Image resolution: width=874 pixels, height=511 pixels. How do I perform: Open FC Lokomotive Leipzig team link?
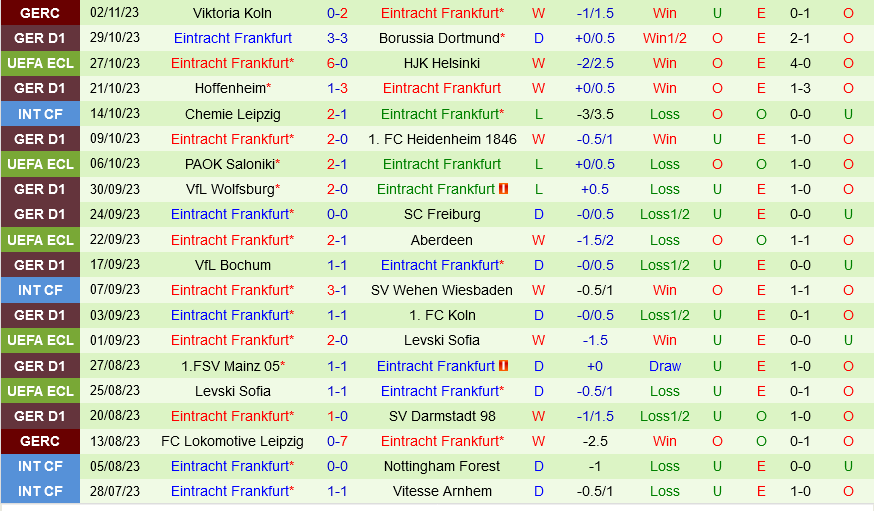coord(232,441)
